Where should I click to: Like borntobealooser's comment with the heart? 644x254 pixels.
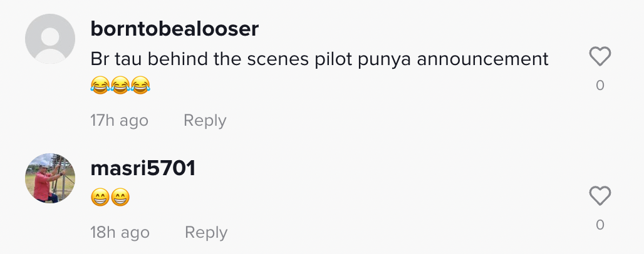600,58
